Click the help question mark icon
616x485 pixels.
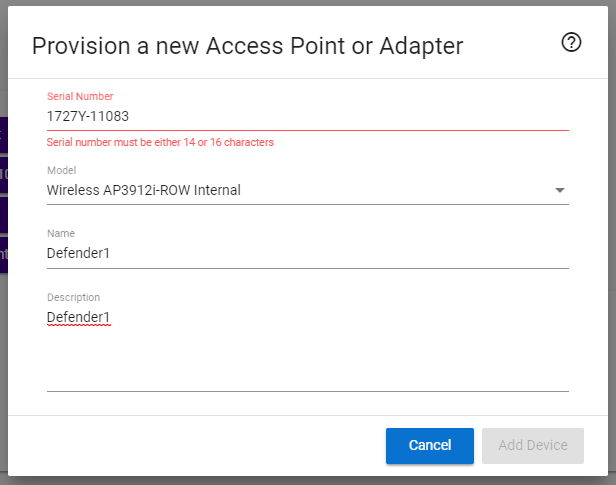(x=571, y=42)
